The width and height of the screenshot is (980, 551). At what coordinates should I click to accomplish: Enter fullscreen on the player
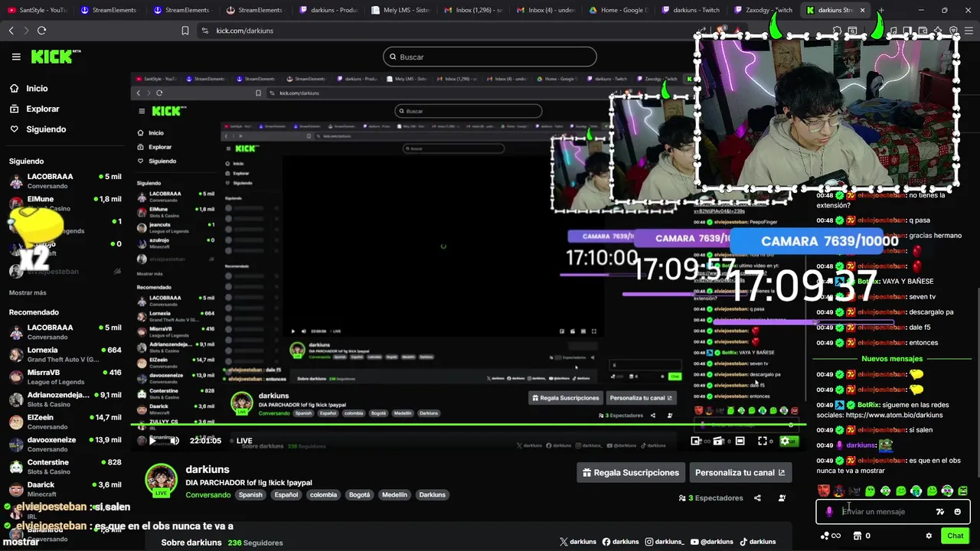pyautogui.click(x=763, y=441)
